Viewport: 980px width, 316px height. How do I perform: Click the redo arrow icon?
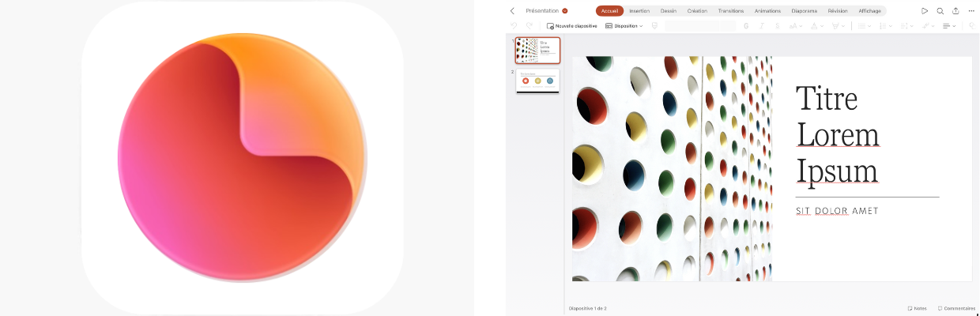point(530,26)
